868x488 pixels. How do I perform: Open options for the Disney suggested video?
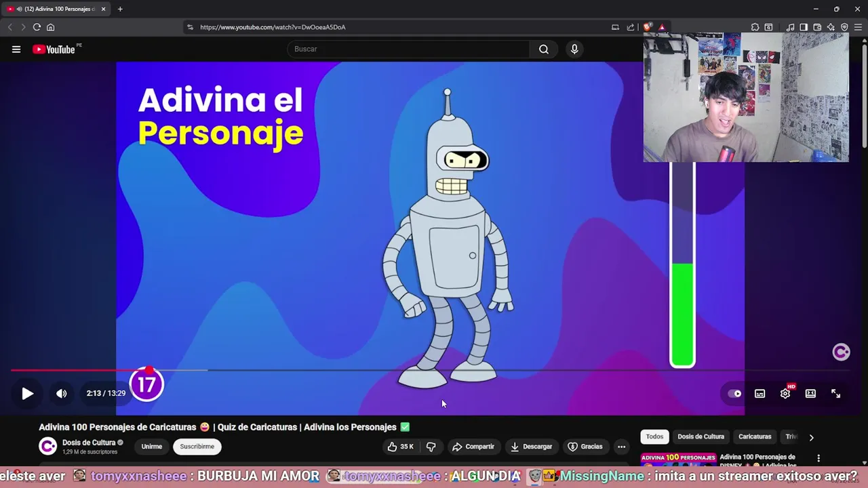pyautogui.click(x=818, y=458)
